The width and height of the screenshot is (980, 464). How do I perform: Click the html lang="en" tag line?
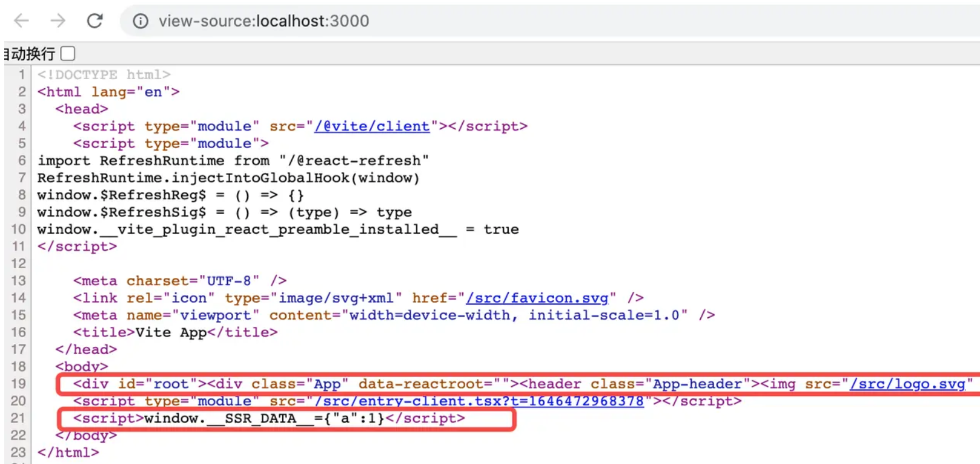tap(109, 92)
